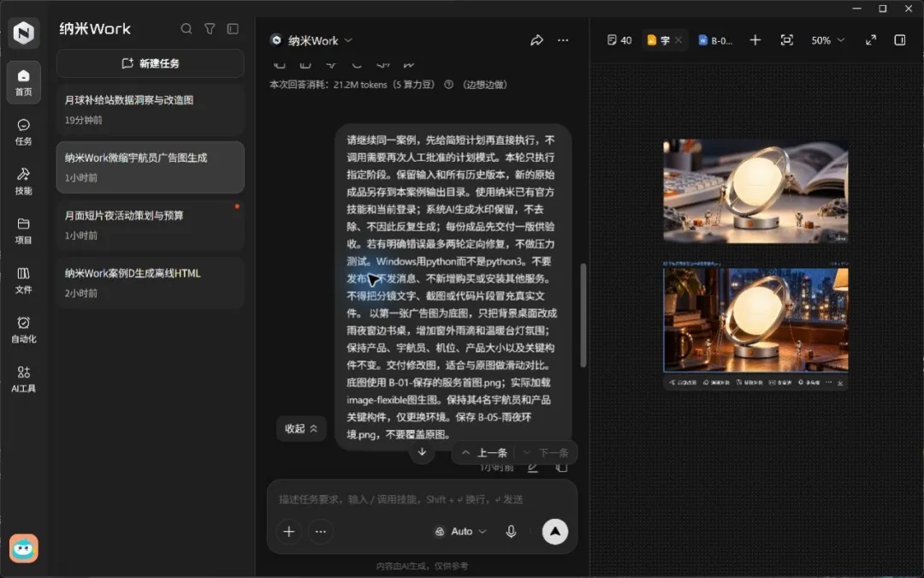Screen dimensions: 924x578
Task: Copy the message with copy icon
Action: (561, 468)
